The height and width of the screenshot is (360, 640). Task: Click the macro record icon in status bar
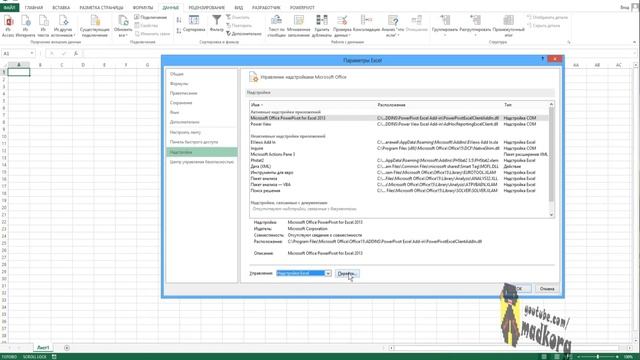tap(54, 357)
